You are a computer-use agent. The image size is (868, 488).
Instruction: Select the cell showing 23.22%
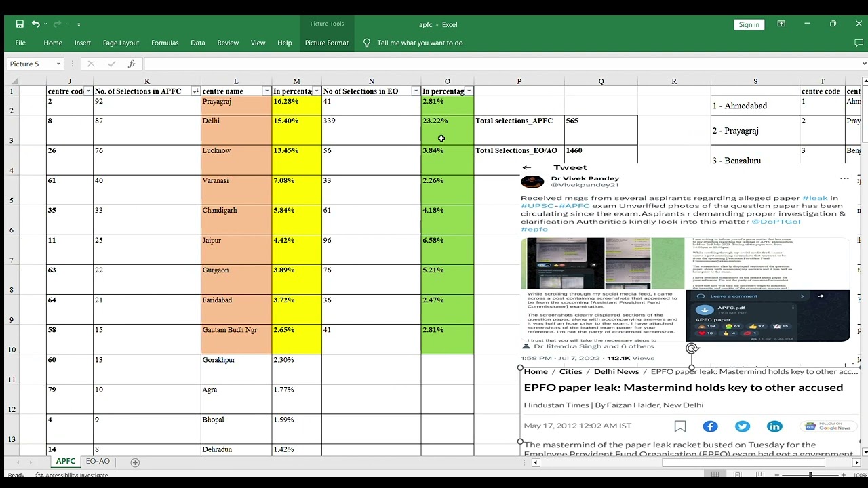pos(447,129)
